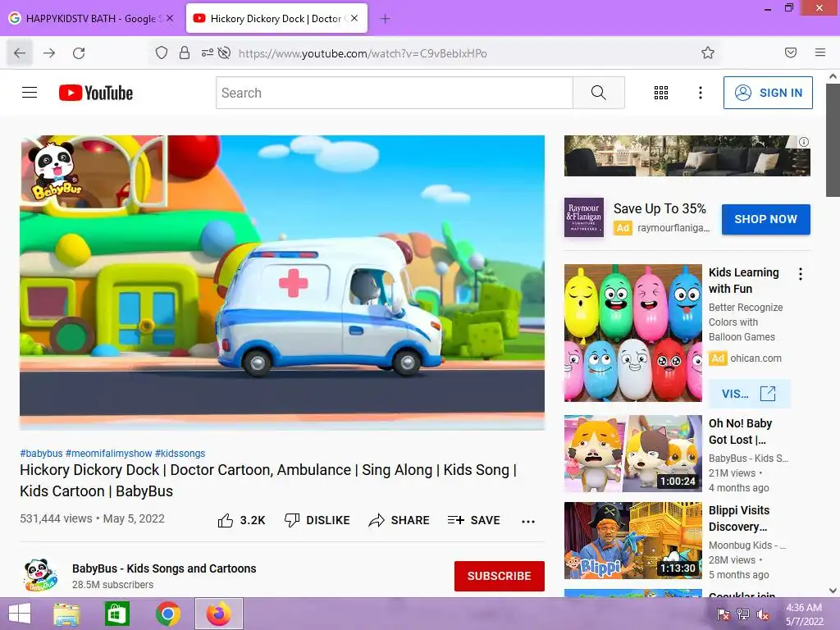840x630 pixels.
Task: Open the Raymour & Flanigan furniture banner image
Action: click(x=687, y=156)
